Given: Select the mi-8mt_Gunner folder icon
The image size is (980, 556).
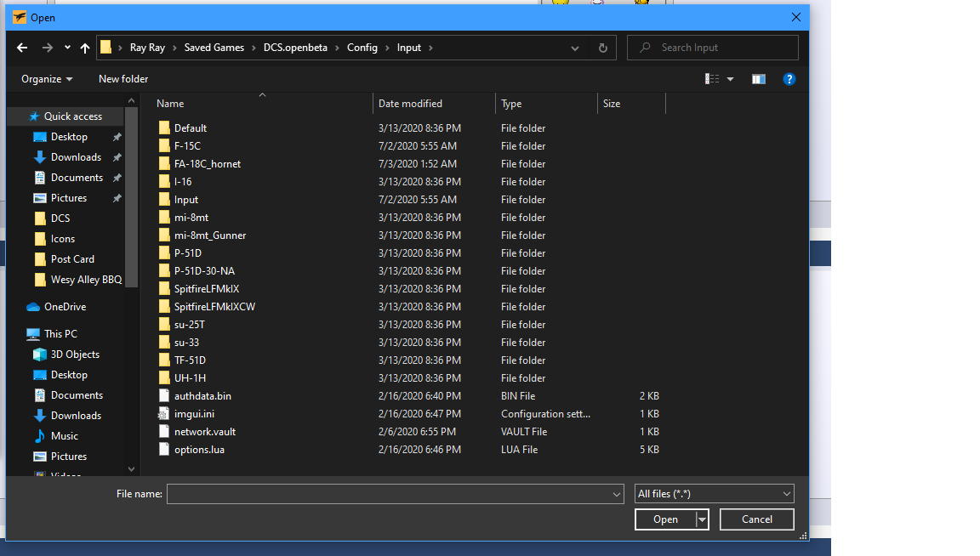Looking at the screenshot, I should 164,235.
